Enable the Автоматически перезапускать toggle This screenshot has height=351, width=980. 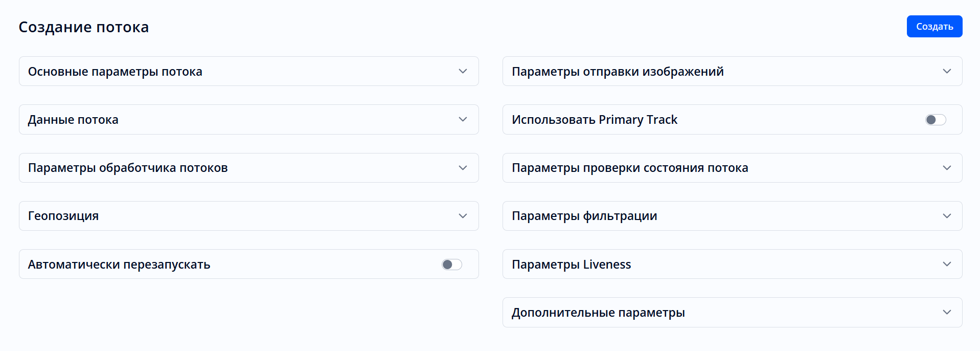point(452,265)
